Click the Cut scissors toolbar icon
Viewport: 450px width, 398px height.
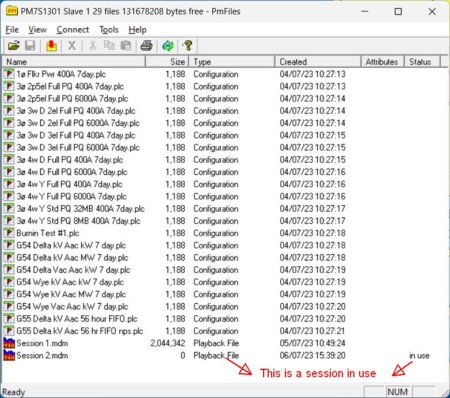(x=93, y=46)
